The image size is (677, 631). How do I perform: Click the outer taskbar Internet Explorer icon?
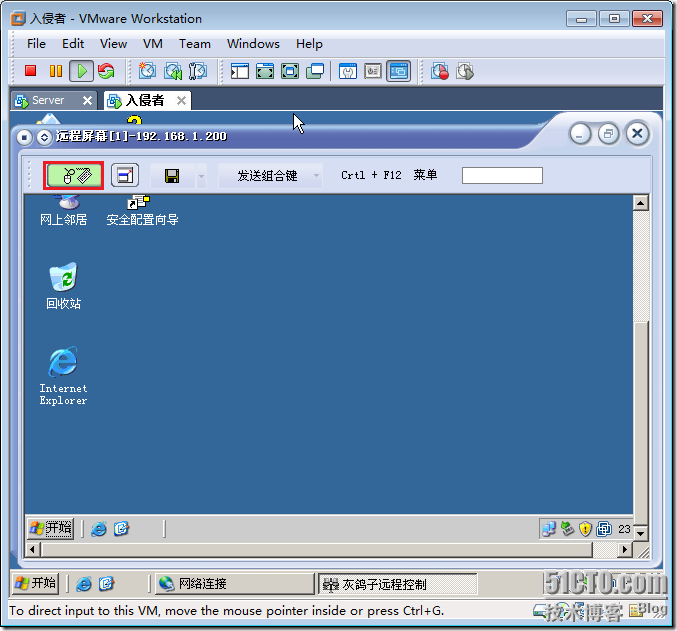pos(84,584)
